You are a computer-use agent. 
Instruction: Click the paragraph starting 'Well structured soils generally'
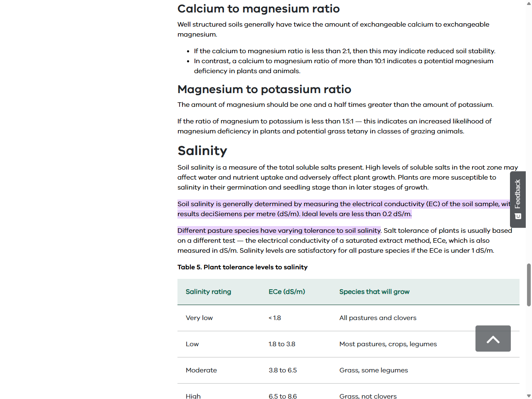pyautogui.click(x=333, y=30)
